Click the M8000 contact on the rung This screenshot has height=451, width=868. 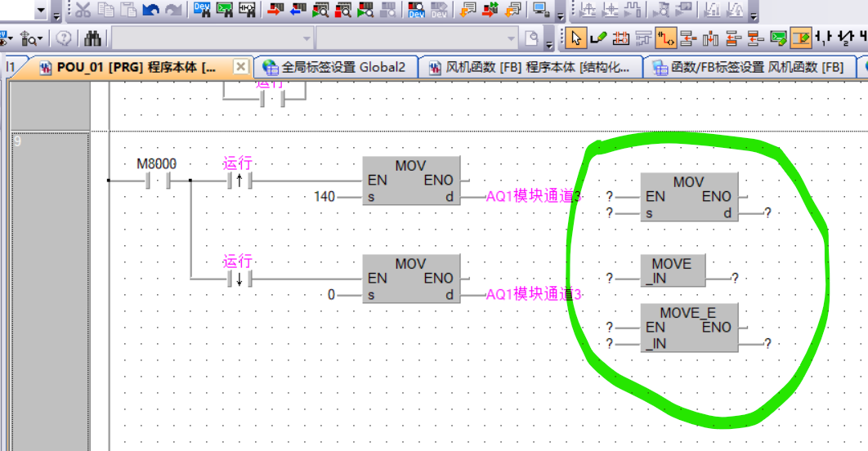coord(156,181)
